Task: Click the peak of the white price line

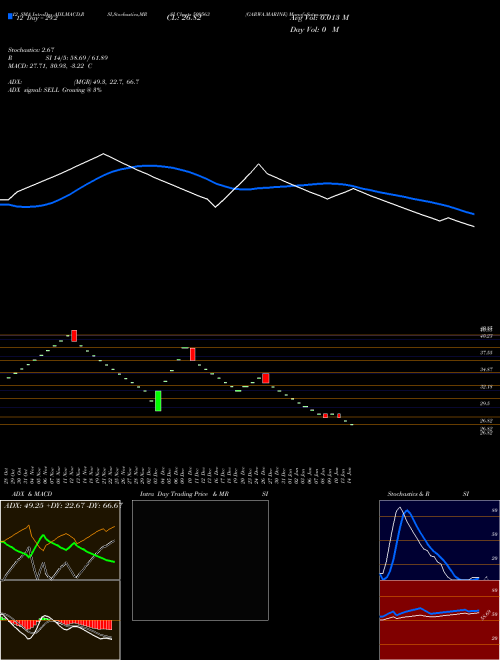Action: pos(104,154)
